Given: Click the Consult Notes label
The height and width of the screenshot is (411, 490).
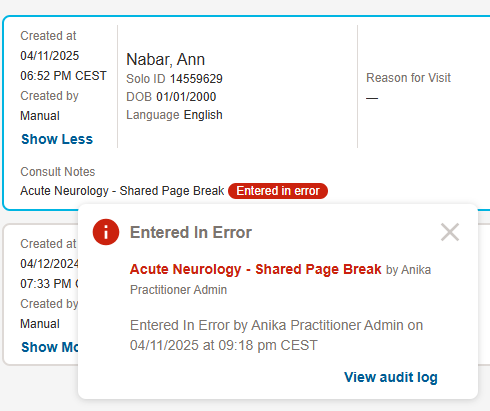Looking at the screenshot, I should pos(58,172).
